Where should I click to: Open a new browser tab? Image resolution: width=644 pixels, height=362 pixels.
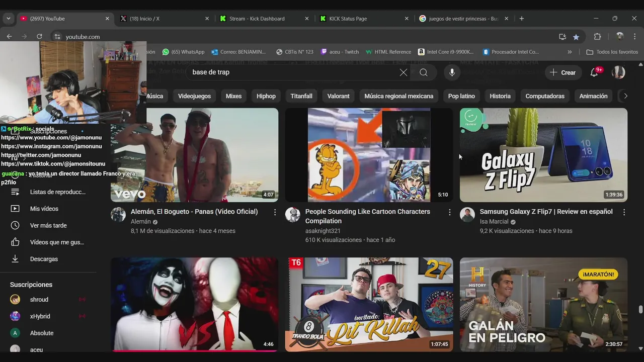pyautogui.click(x=521, y=19)
